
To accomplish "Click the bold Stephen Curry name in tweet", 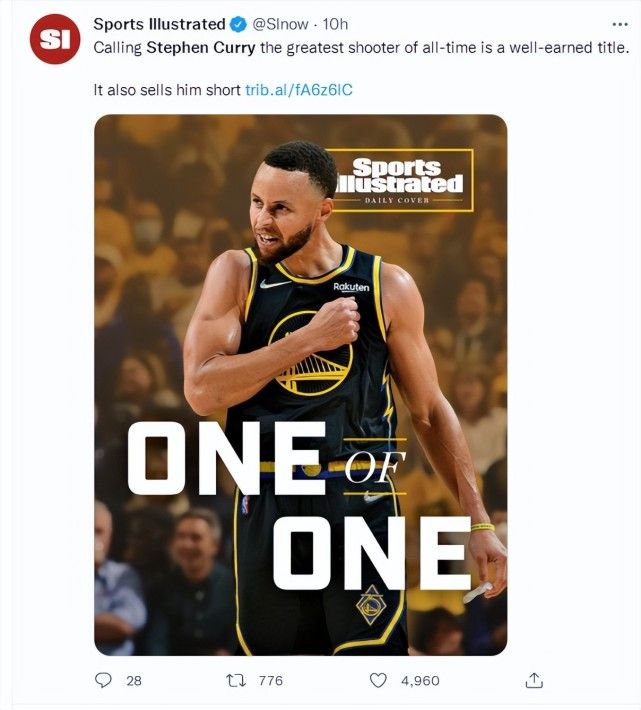I will (x=201, y=48).
